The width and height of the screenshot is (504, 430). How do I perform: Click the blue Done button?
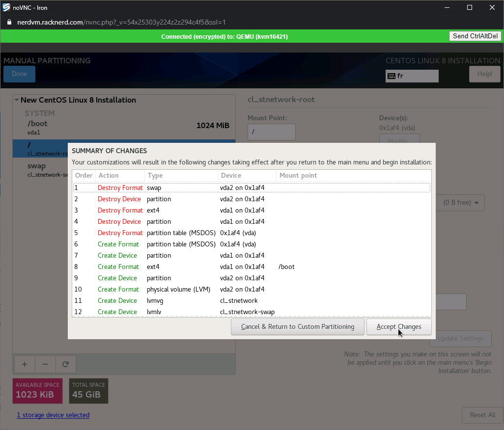pos(19,74)
